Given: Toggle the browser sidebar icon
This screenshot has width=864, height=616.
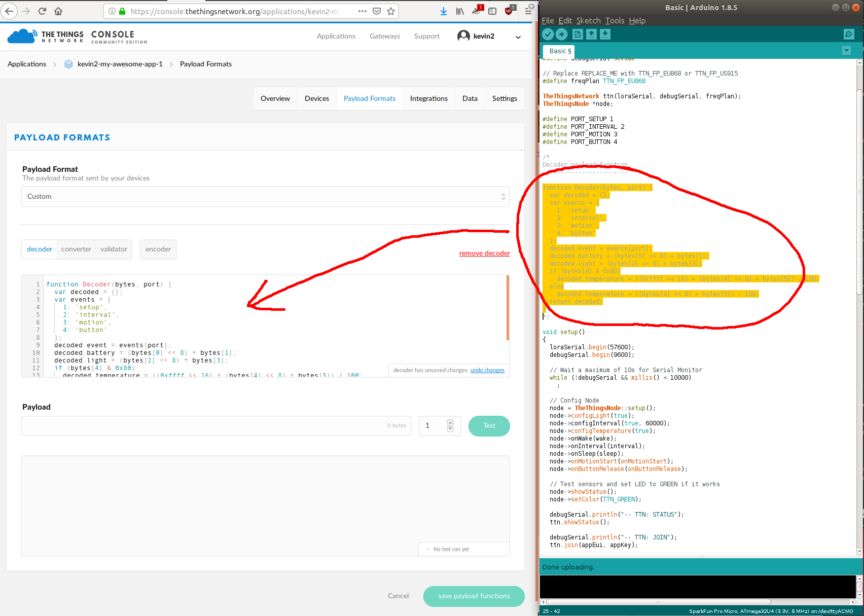Looking at the screenshot, I should tap(492, 11).
